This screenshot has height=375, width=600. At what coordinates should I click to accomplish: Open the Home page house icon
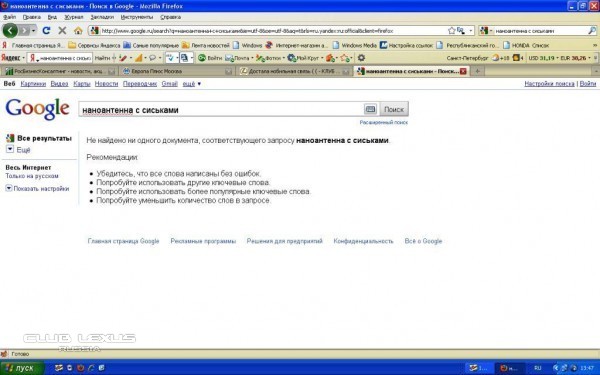click(78, 31)
